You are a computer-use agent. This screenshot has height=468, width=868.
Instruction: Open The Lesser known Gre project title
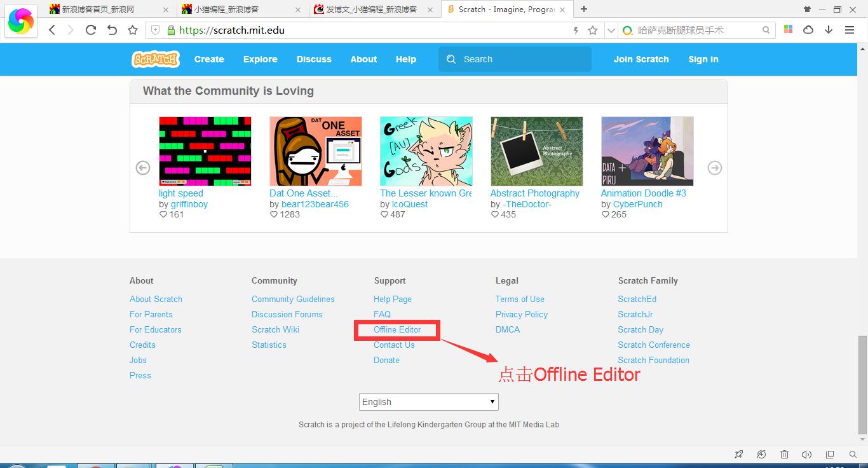426,193
